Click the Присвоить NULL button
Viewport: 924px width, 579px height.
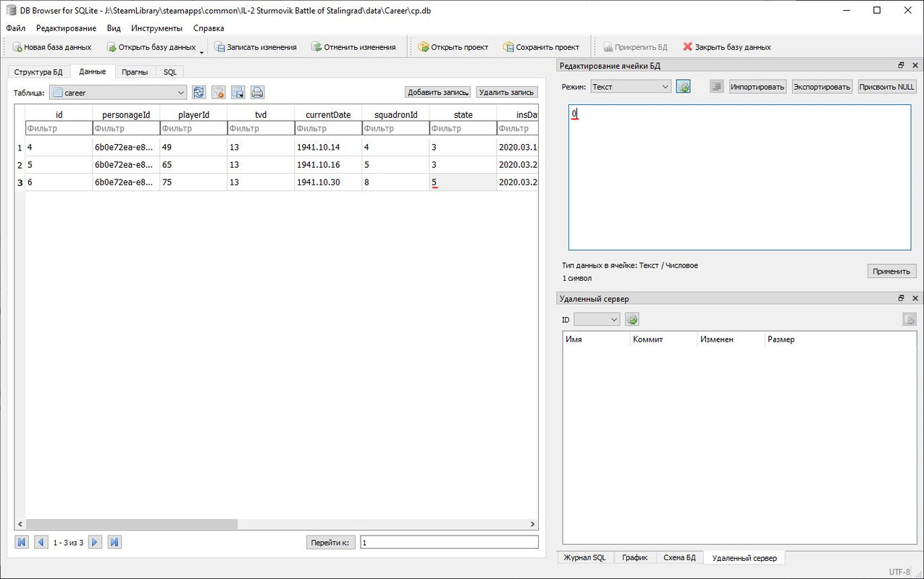pos(887,87)
